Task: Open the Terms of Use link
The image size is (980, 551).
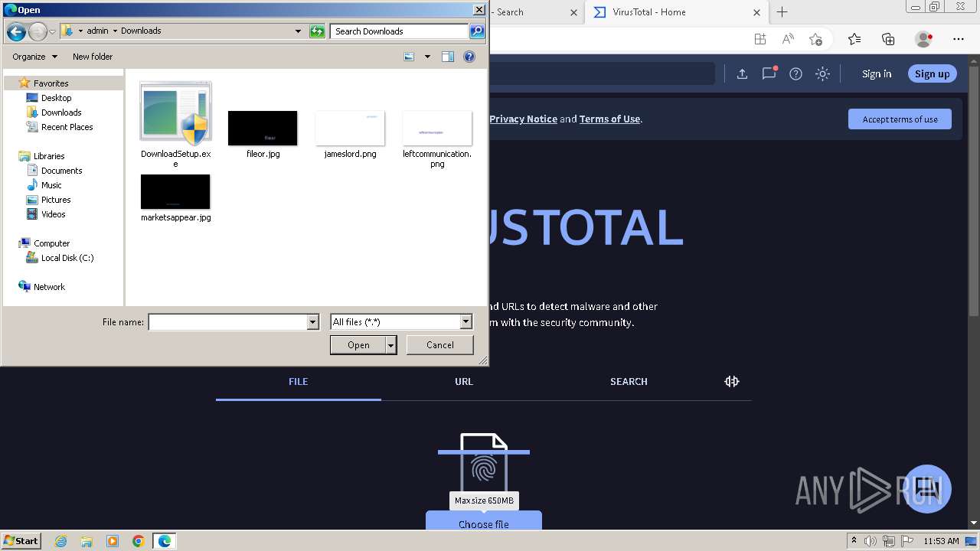Action: click(609, 119)
